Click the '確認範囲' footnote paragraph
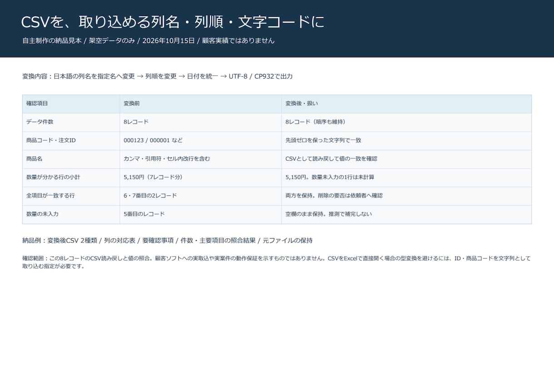 (277, 262)
